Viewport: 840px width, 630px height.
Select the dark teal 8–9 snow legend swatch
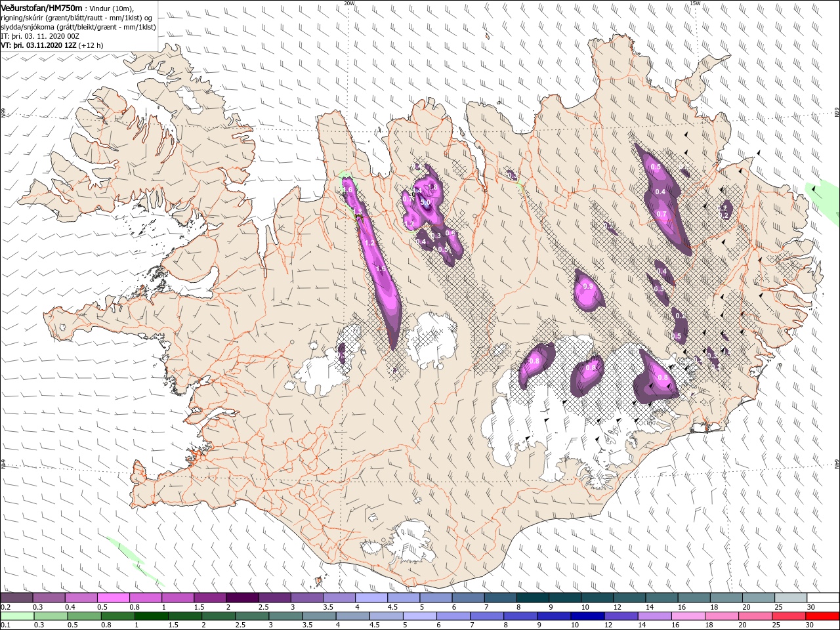[532, 597]
